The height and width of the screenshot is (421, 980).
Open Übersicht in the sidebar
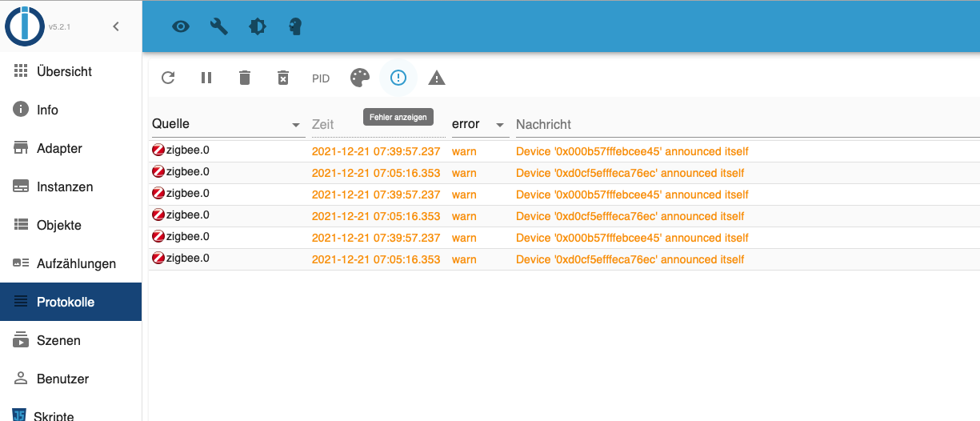point(70,71)
